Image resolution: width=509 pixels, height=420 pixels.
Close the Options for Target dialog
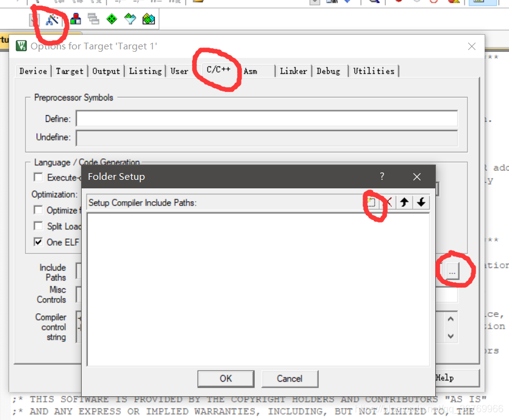pos(472,46)
